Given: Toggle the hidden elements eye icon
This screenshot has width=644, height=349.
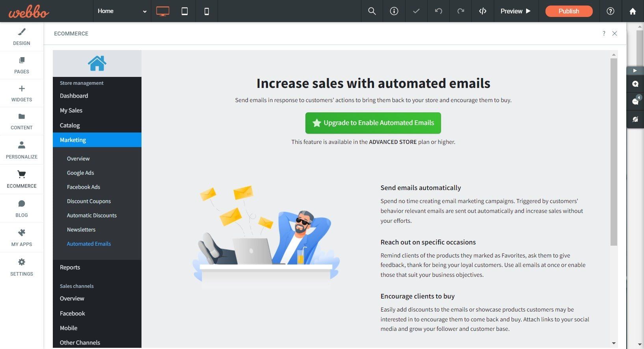Looking at the screenshot, I should [635, 119].
